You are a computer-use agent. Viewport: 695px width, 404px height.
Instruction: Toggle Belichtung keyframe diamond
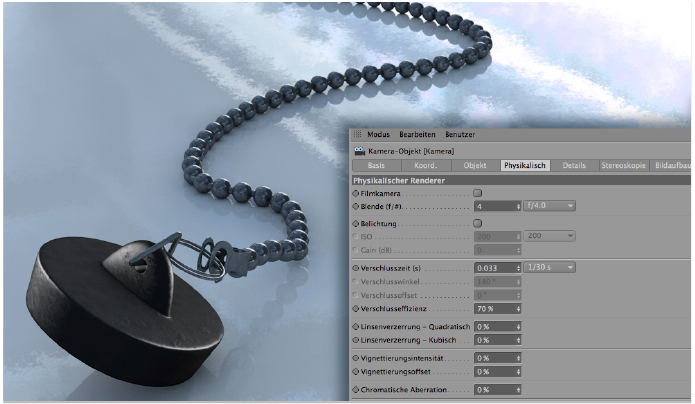pos(355,224)
